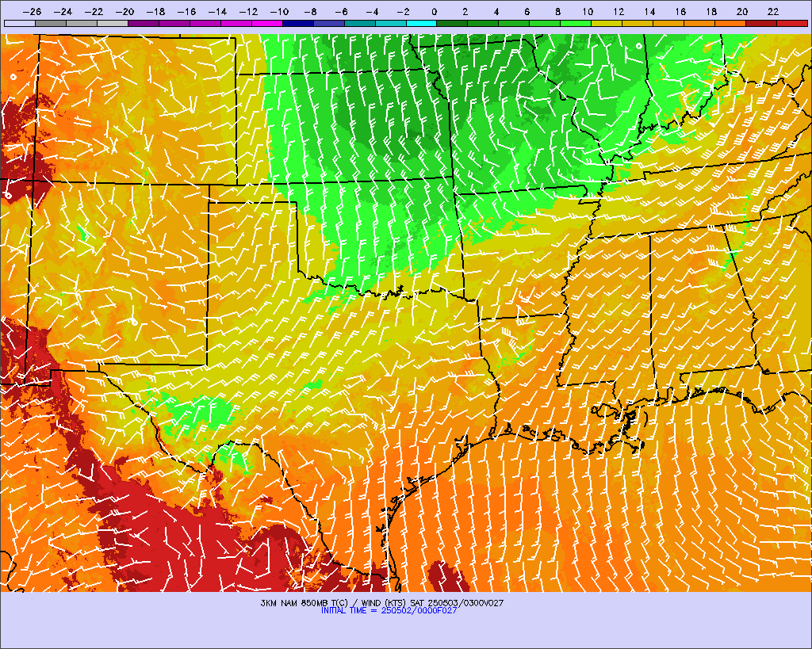
Task: Pick the dark red swatch between 20 and 22
Action: [x=761, y=23]
